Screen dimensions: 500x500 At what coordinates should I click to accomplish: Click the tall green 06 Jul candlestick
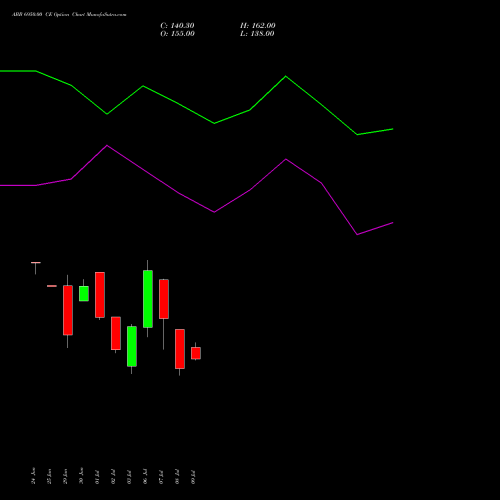(x=148, y=299)
